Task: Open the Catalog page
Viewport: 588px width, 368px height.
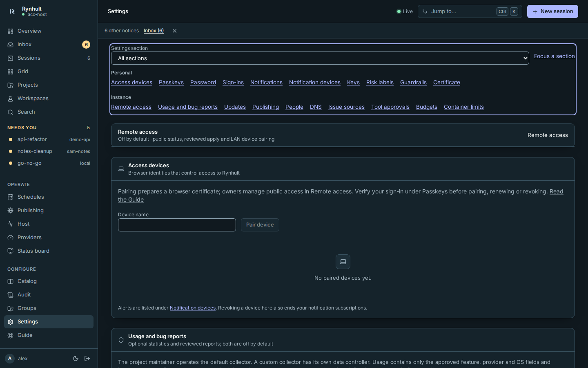Action: [49, 281]
